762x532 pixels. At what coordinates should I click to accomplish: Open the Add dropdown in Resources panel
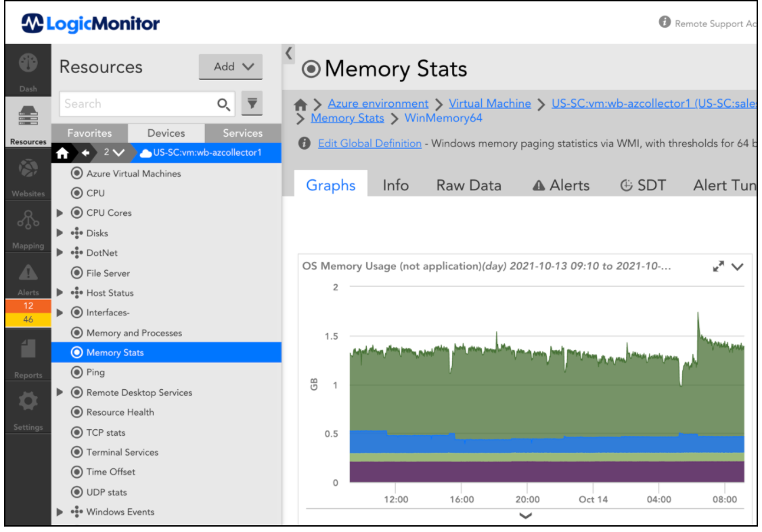click(x=230, y=66)
